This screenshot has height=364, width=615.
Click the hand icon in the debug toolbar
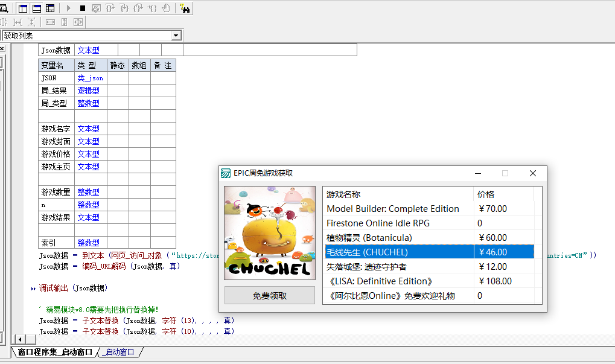point(166,8)
